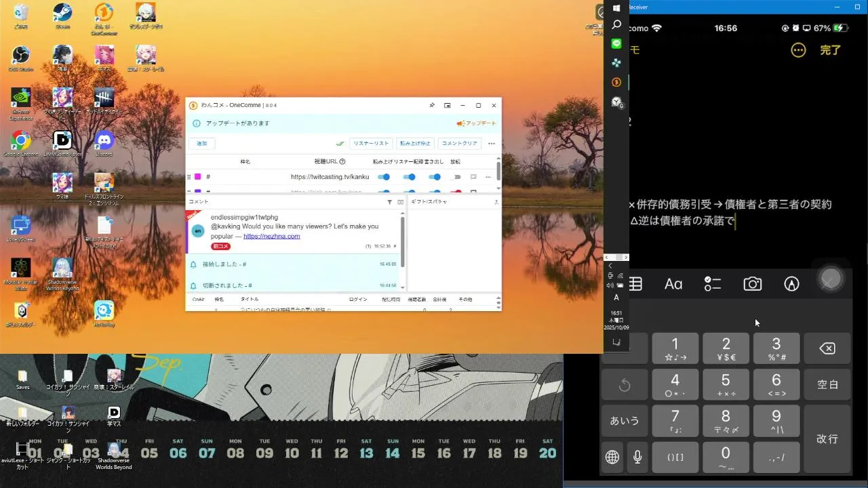Click the pink color swatch of twitcasting row
868x488 pixels.
pos(198,177)
